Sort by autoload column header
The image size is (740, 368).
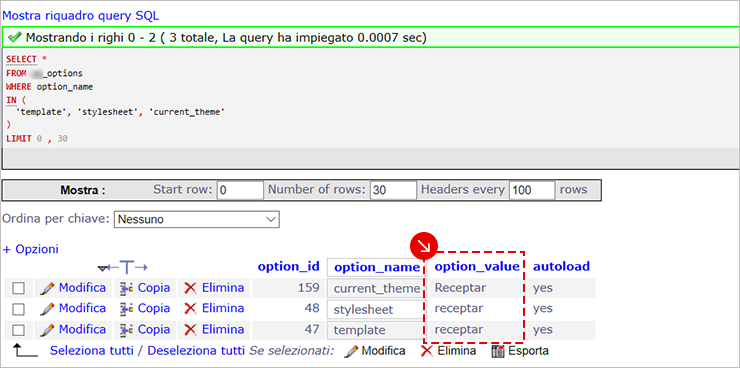click(x=562, y=266)
